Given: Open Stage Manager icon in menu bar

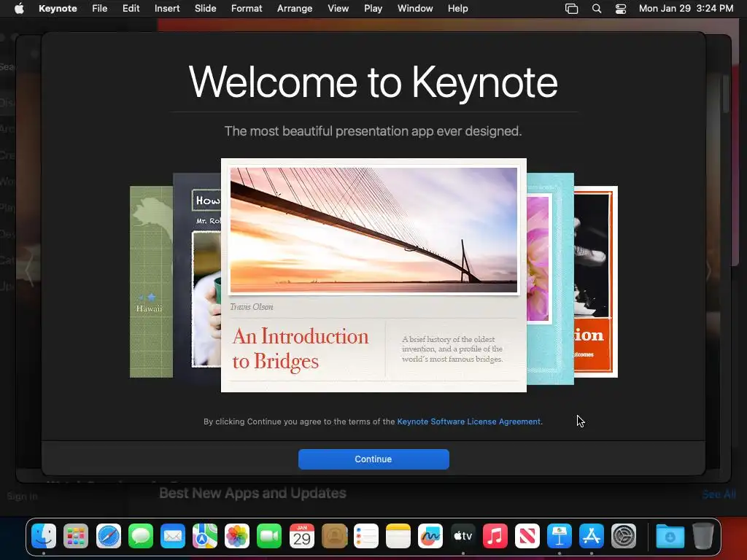Looking at the screenshot, I should pos(571,9).
